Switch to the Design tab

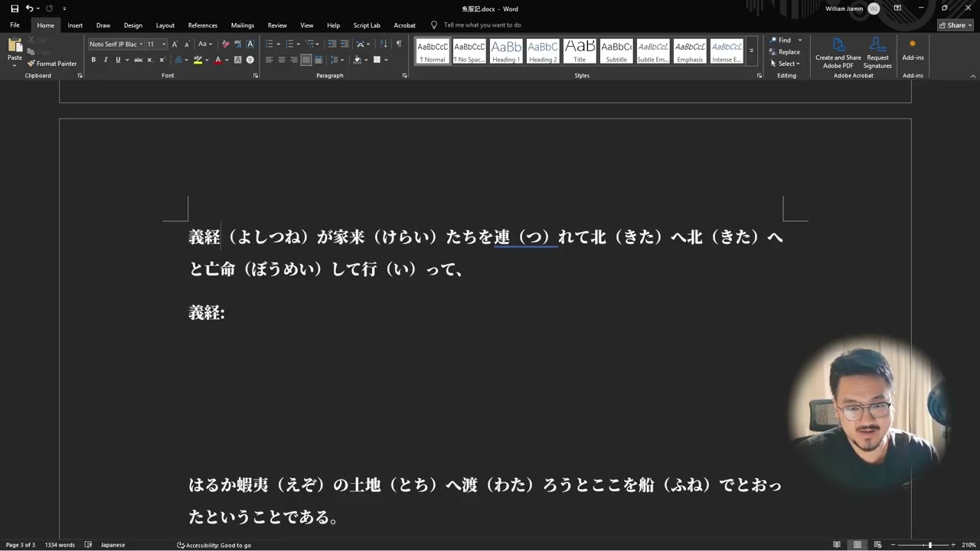(x=133, y=25)
